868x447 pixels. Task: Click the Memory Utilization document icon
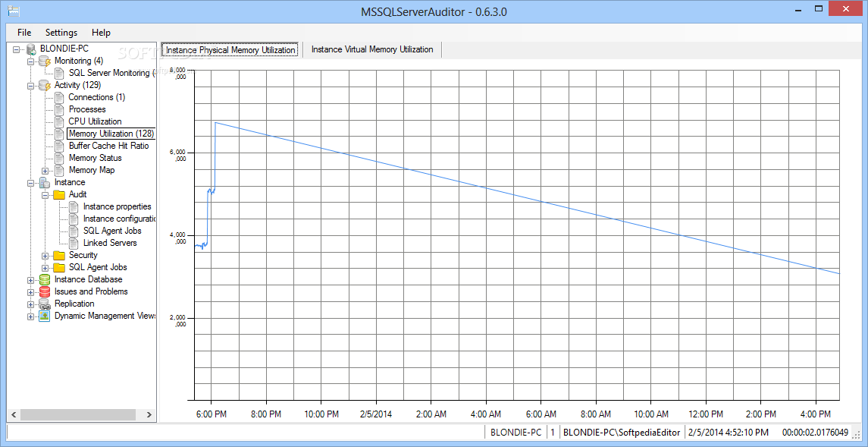coord(59,134)
